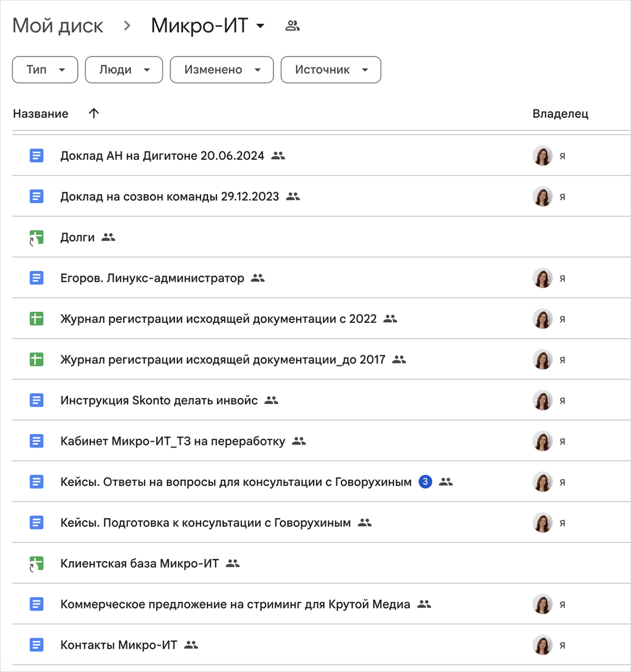631x672 pixels.
Task: Go to Мой диск breadcrumb
Action: pos(58,26)
